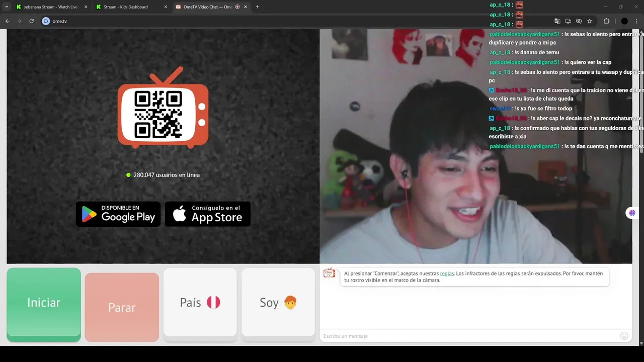644x362 pixels.
Task: Click the 280.047 usuarios en línea text
Action: click(x=167, y=175)
